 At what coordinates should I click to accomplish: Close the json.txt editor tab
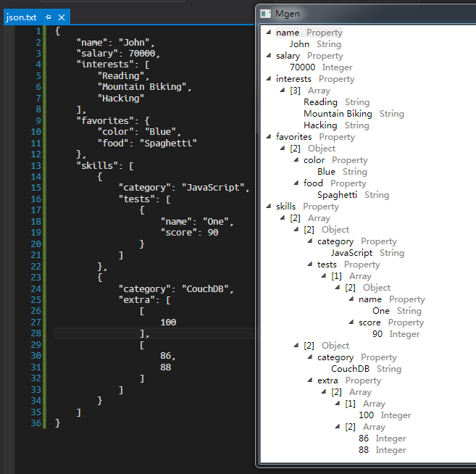[x=62, y=17]
